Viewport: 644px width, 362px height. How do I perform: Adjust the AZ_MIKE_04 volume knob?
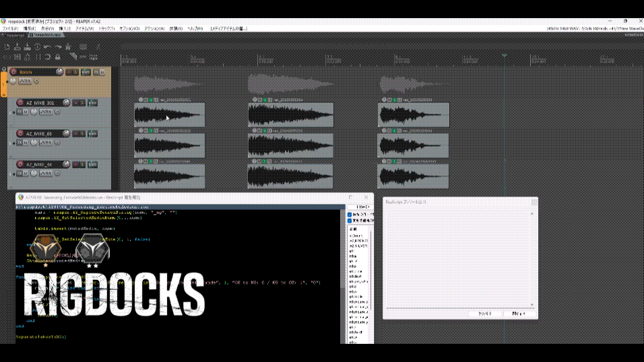[x=66, y=164]
